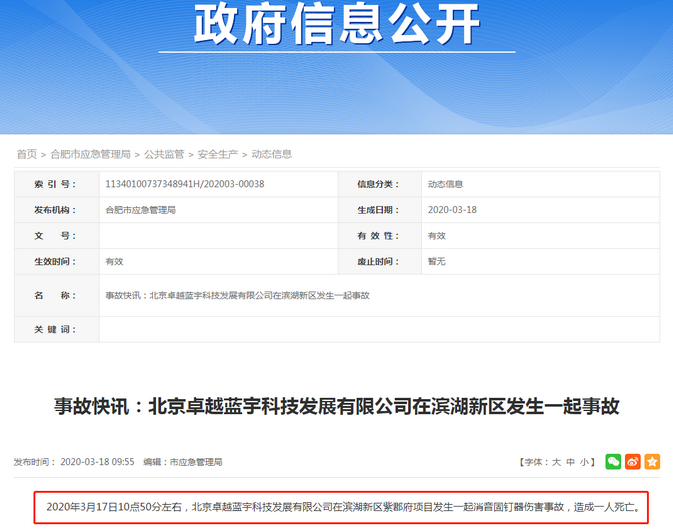Select 发布机构 value 合肥市应急管理局
673x529 pixels.
pyautogui.click(x=141, y=210)
